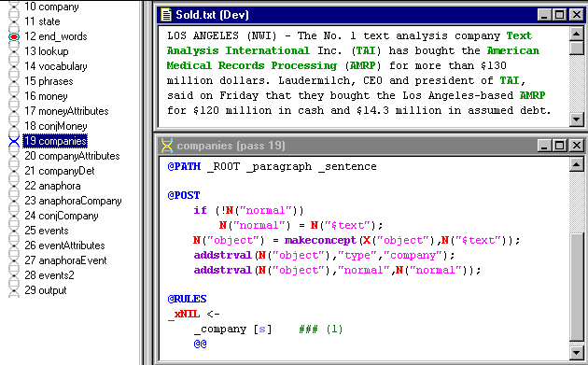Select the 21 companyDet pass
This screenshot has width=588, height=365.
pos(60,171)
